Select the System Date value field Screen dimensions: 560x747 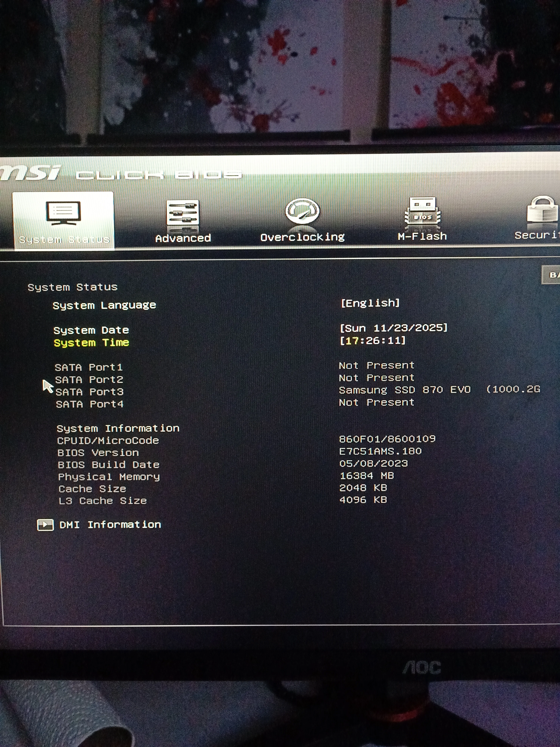(x=393, y=328)
